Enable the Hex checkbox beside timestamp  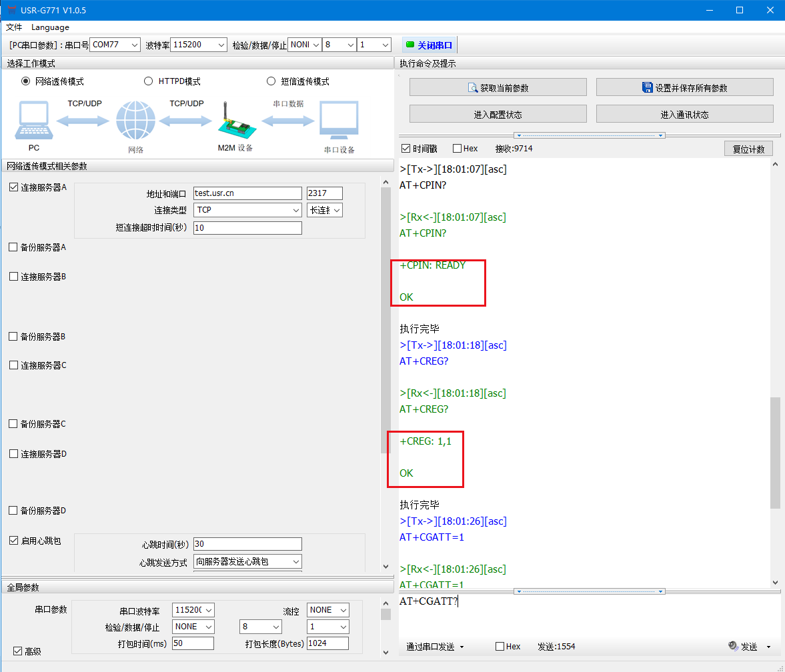click(x=457, y=149)
